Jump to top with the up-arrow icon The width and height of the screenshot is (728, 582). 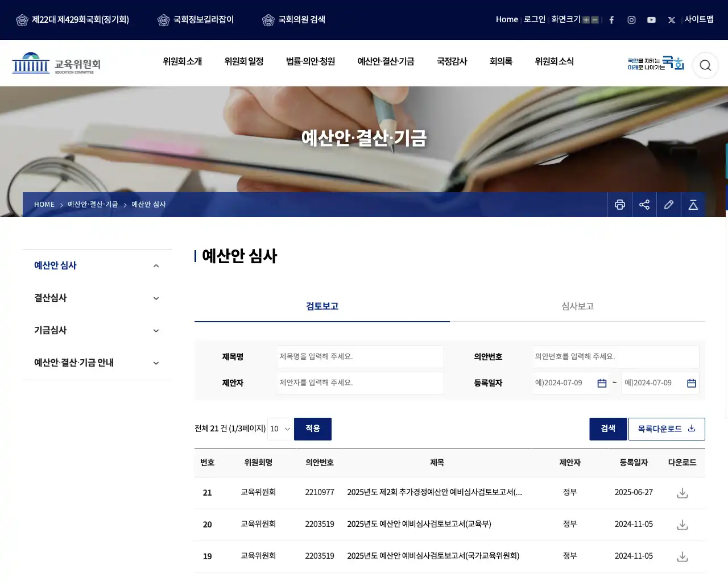pos(693,205)
